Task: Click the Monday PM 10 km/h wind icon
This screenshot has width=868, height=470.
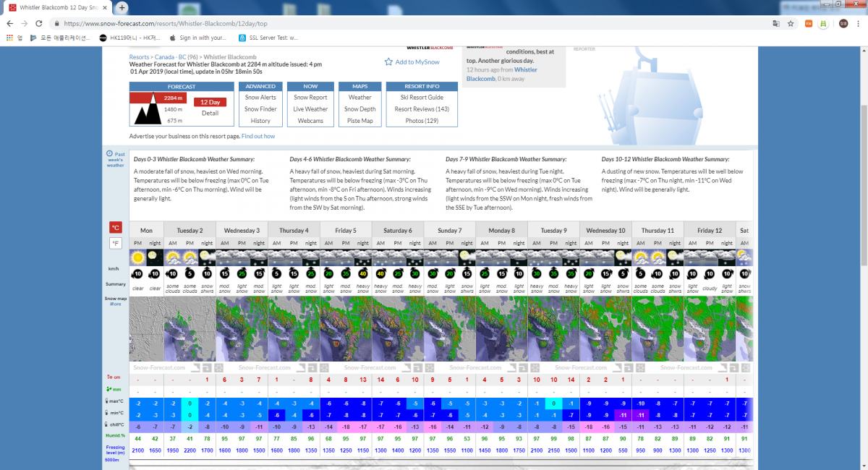Action: coord(137,274)
